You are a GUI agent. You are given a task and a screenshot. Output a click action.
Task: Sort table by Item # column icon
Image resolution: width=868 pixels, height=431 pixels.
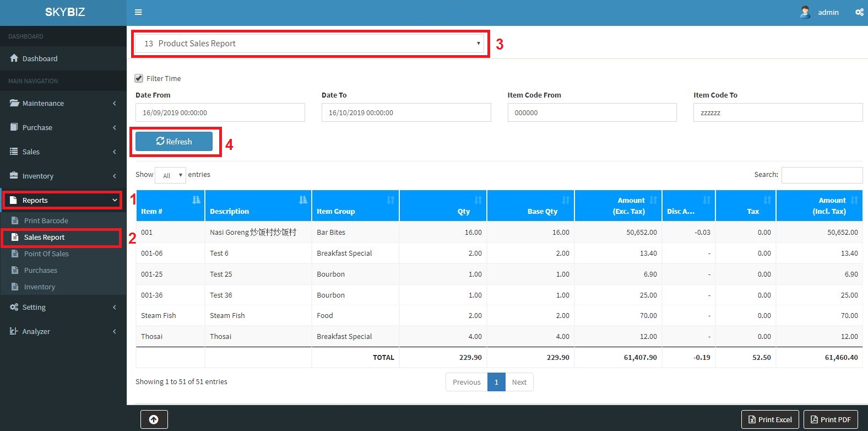(196, 200)
